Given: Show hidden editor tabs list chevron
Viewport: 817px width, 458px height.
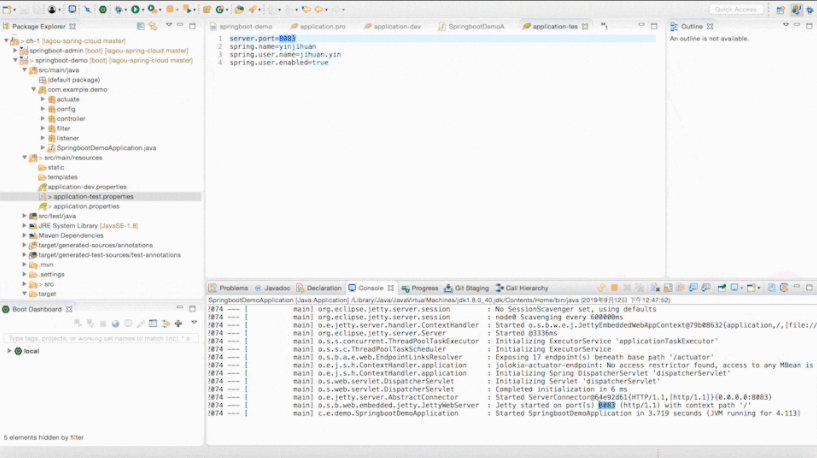Looking at the screenshot, I should coord(604,26).
